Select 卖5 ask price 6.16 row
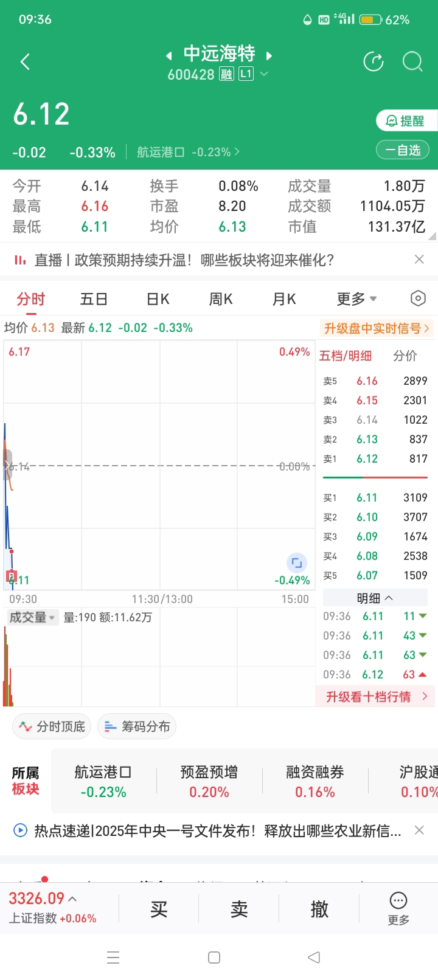The height and width of the screenshot is (980, 438). pos(375,381)
